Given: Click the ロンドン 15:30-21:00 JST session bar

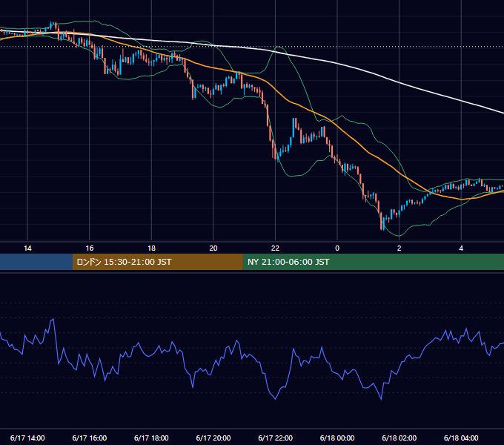Looking at the screenshot, I should coord(157,262).
